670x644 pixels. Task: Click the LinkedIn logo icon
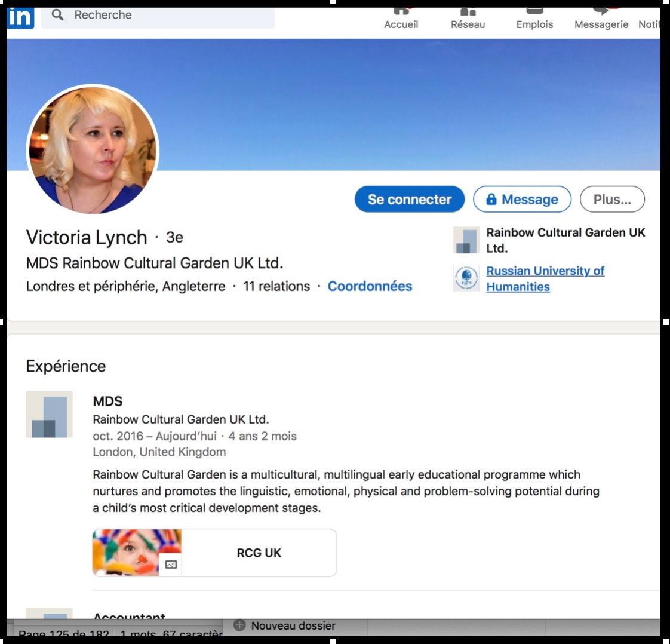20,17
